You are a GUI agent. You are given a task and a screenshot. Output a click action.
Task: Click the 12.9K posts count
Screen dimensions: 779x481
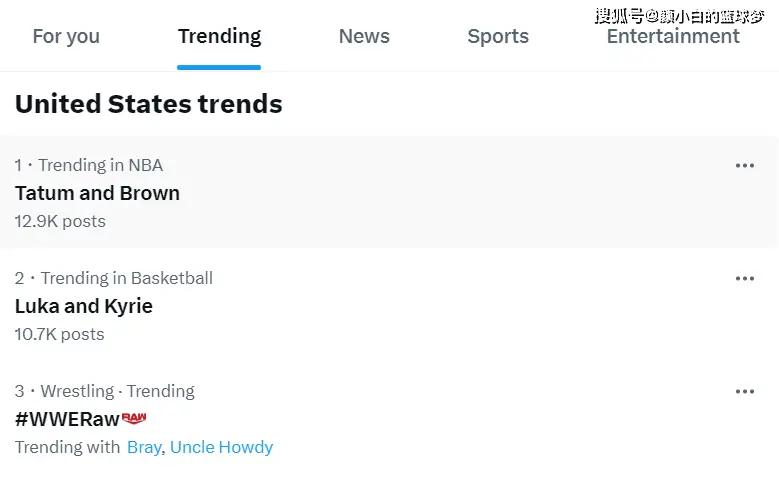click(x=60, y=222)
